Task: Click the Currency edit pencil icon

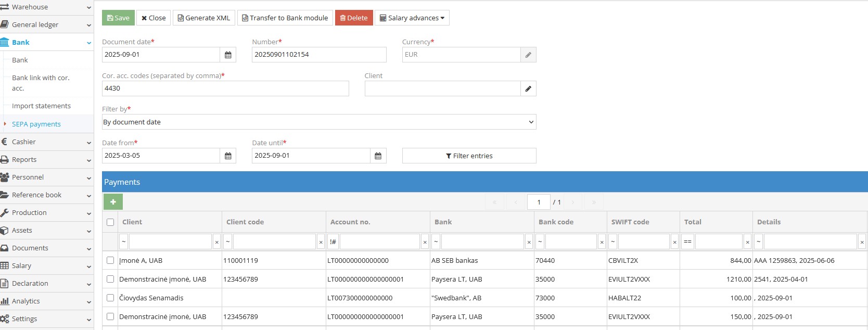Action: point(528,55)
